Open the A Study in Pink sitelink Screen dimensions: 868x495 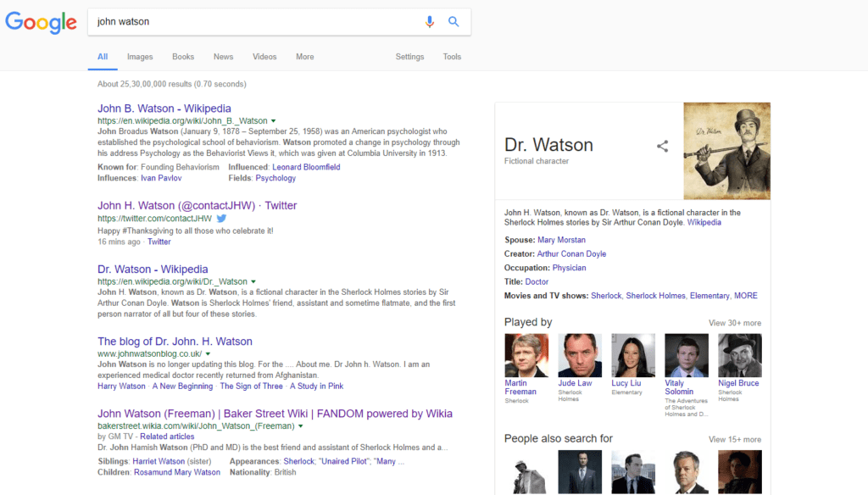pos(317,387)
